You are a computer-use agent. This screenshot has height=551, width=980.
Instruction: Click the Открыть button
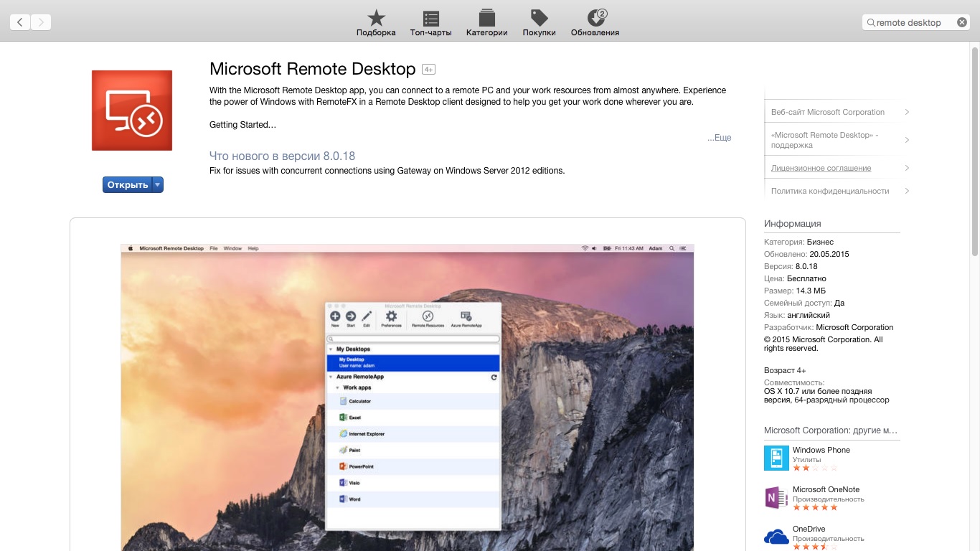pos(127,184)
